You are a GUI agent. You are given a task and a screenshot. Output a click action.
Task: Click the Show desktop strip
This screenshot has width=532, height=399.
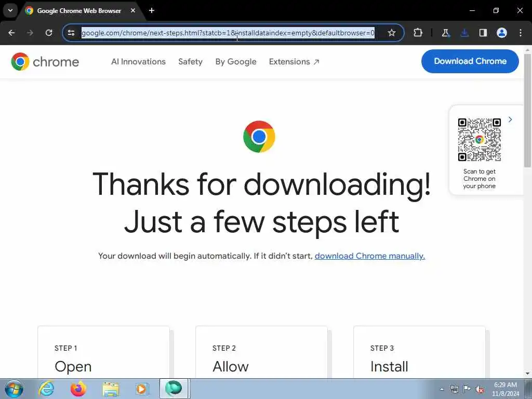click(528, 389)
